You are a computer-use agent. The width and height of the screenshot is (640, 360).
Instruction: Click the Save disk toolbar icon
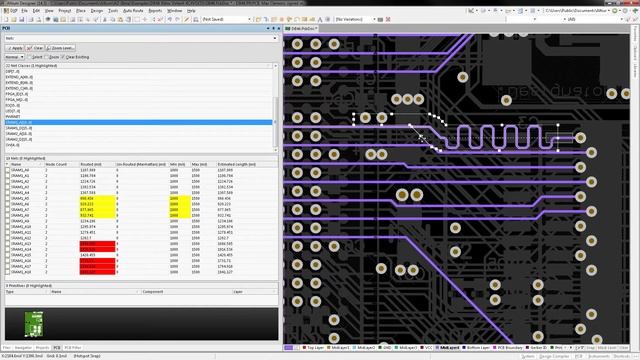[22, 19]
